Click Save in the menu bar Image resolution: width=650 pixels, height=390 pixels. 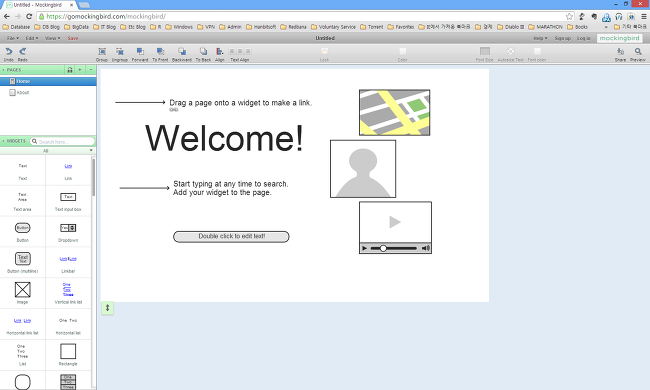click(x=73, y=38)
